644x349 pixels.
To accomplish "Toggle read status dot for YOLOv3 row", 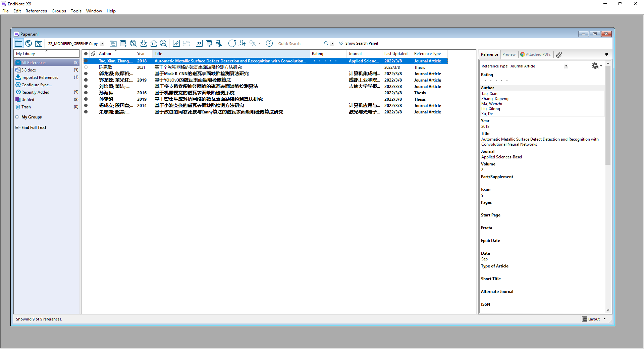I will pyautogui.click(x=86, y=80).
